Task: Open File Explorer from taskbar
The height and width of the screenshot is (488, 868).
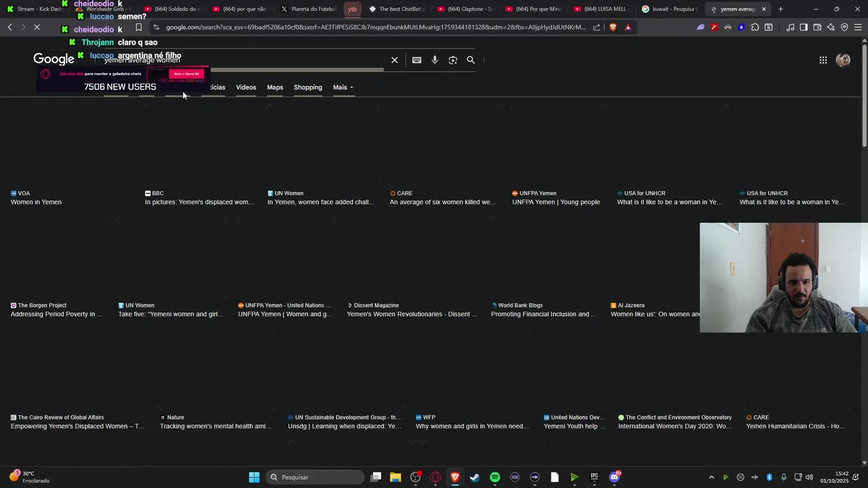Action: pos(395,477)
